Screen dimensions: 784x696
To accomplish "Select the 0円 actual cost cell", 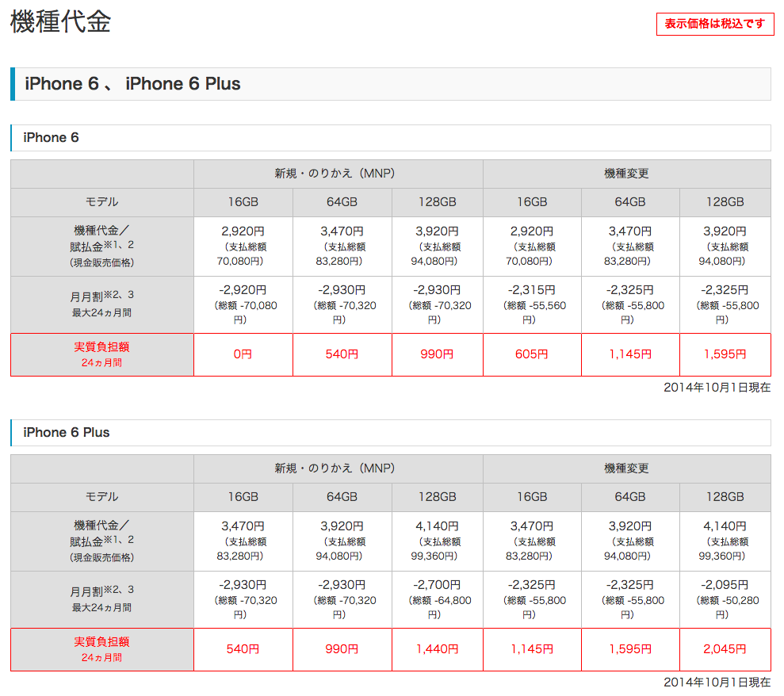I will tap(243, 354).
